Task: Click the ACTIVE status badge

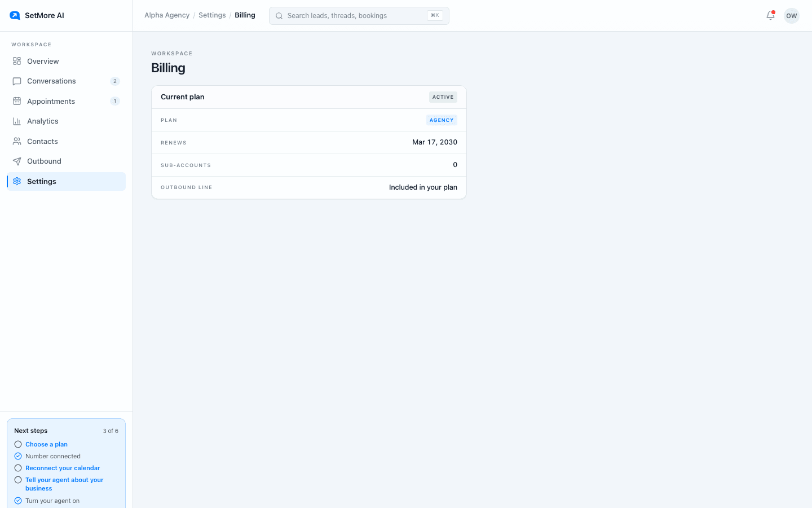Action: tap(443, 97)
